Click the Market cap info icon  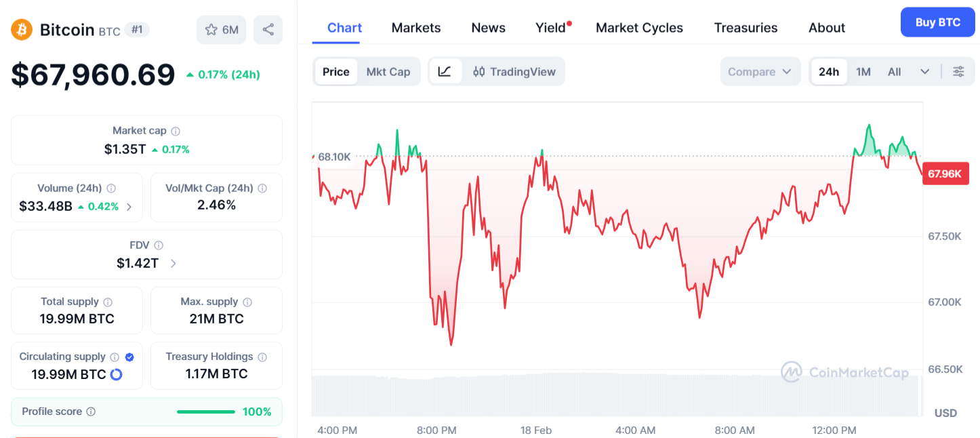point(176,130)
